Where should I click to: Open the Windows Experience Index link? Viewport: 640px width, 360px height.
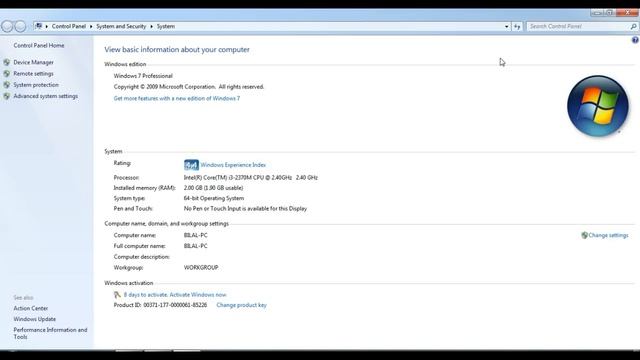pyautogui.click(x=233, y=165)
